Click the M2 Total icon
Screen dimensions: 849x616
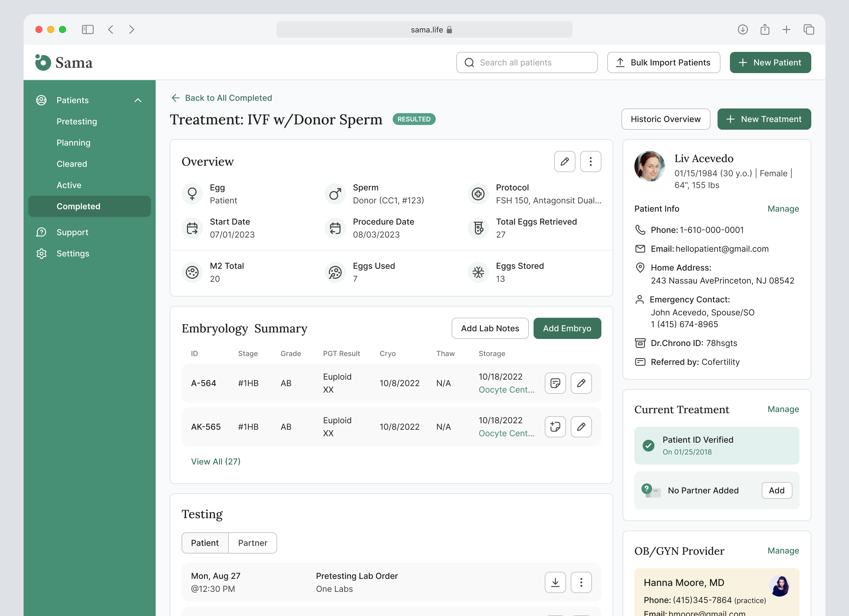click(192, 272)
